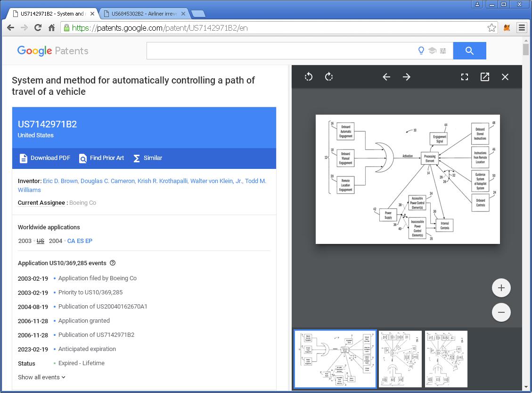Screen dimensions: 532x393
Task: Open inventor Krish R. Krothapalli link
Action: [x=163, y=181]
